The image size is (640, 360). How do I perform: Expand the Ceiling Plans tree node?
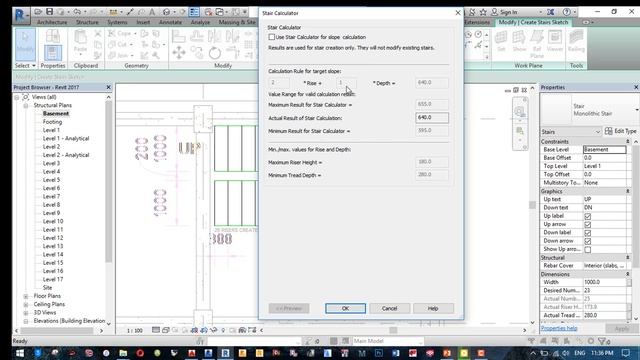[x=26, y=304]
